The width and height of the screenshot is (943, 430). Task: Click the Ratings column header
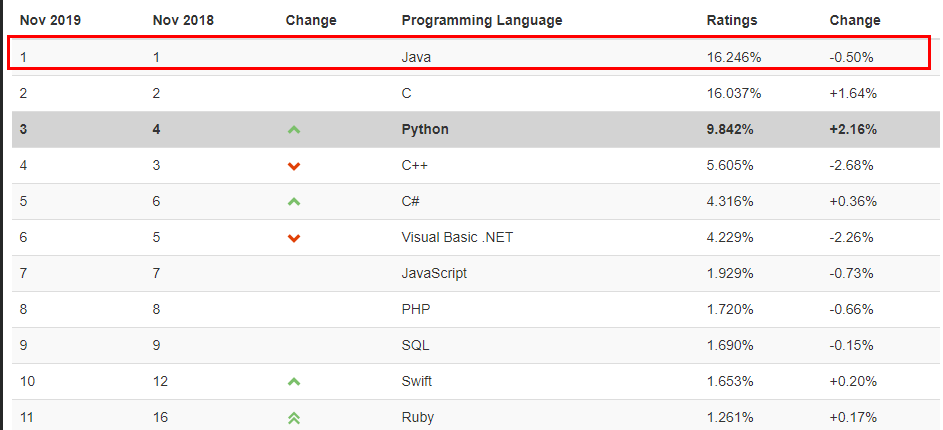(732, 20)
